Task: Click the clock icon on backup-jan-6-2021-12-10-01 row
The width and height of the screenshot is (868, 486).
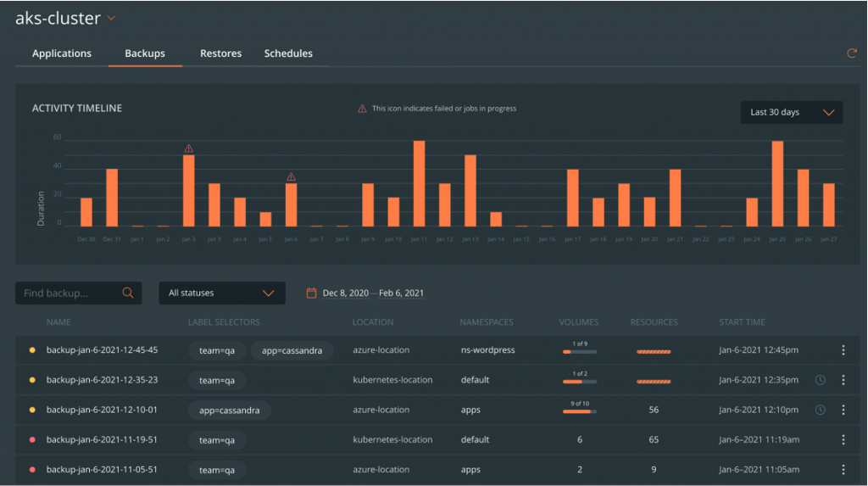Action: (820, 410)
